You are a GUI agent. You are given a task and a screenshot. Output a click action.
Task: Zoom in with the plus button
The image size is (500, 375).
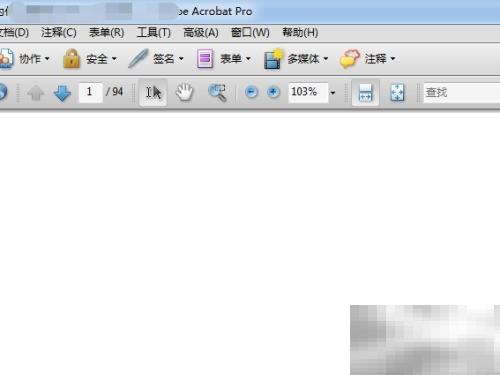click(x=273, y=92)
